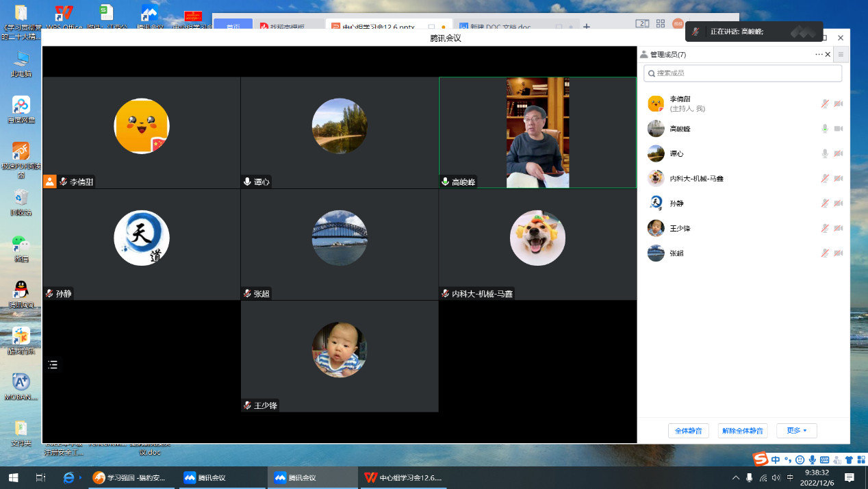
Task: Open the list icon in bottom-left video area
Action: 53,364
